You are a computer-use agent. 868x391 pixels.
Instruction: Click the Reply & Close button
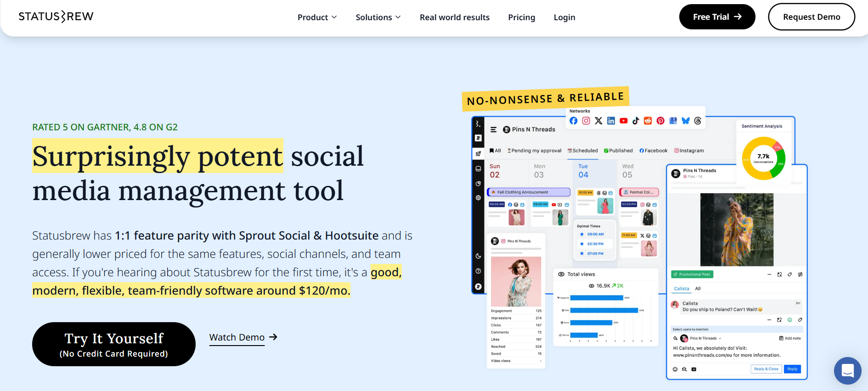(766, 369)
